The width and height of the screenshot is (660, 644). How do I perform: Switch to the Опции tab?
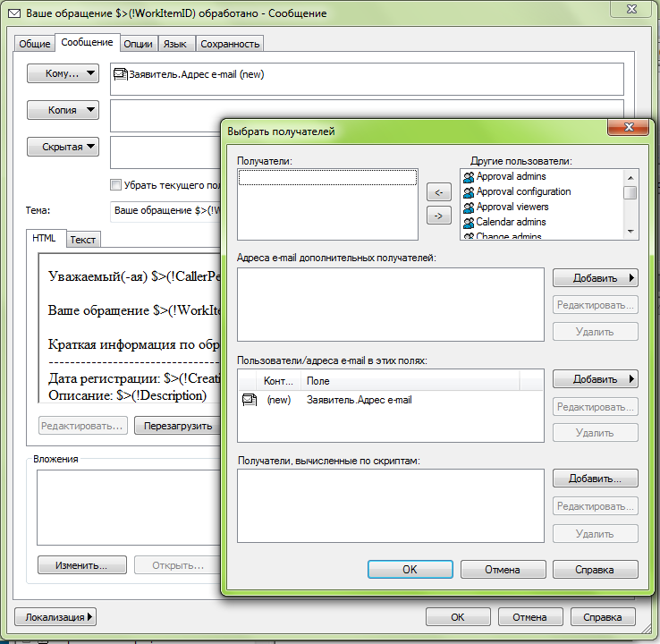138,44
